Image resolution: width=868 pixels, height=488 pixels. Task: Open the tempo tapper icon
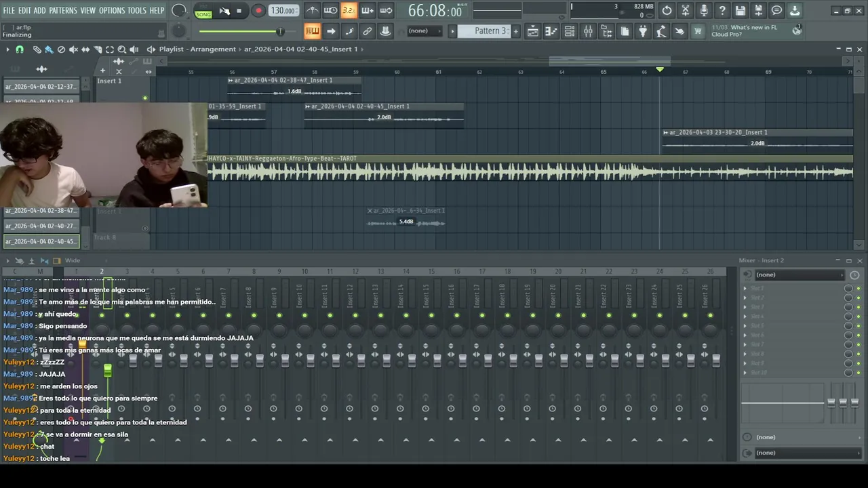point(661,31)
